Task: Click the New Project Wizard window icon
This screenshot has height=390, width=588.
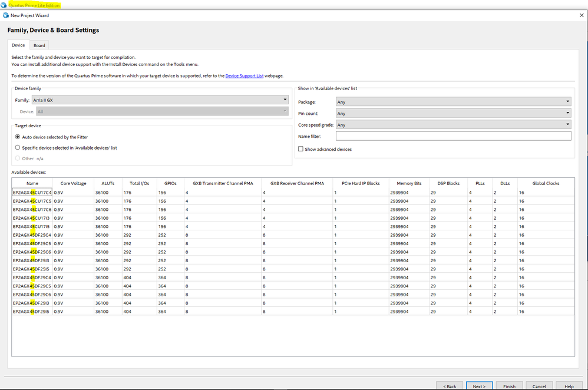Action: (6, 15)
